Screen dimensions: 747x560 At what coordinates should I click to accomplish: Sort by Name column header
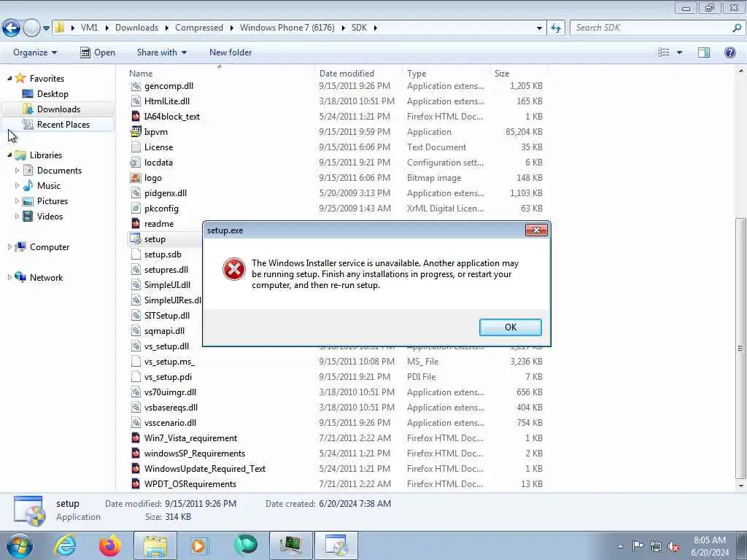[x=141, y=74]
